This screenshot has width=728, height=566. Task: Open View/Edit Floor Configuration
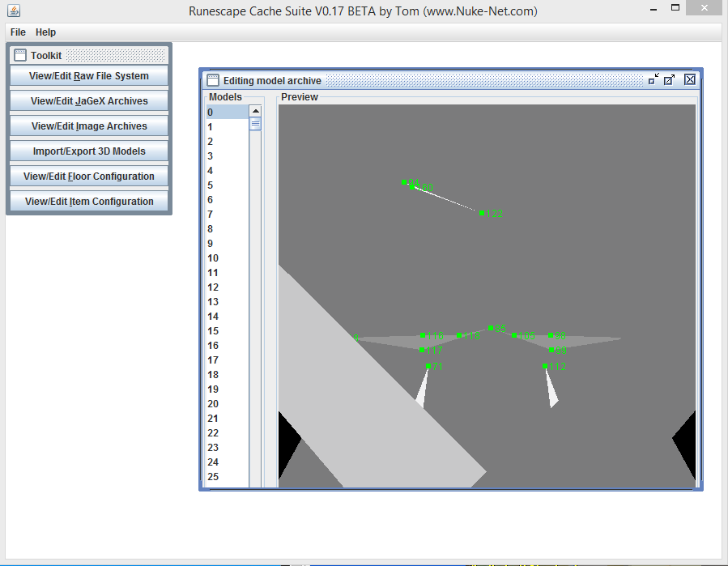pos(89,176)
